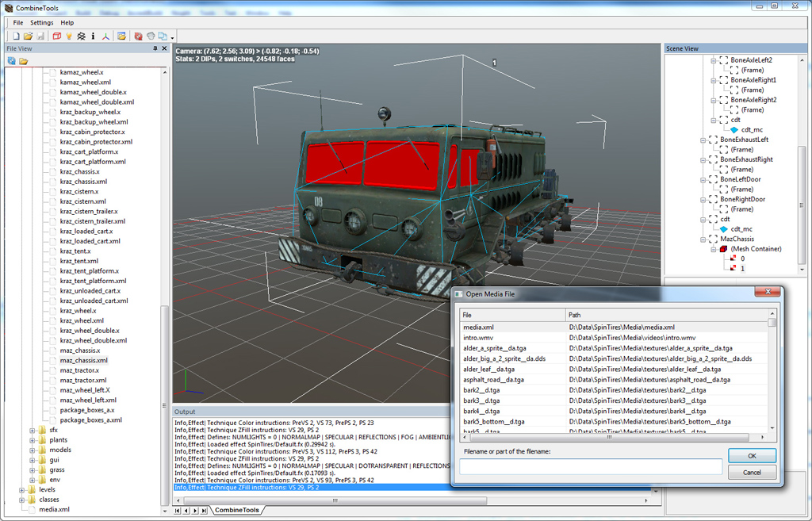Pin the File View panel
The height and width of the screenshot is (521, 812).
[155, 48]
